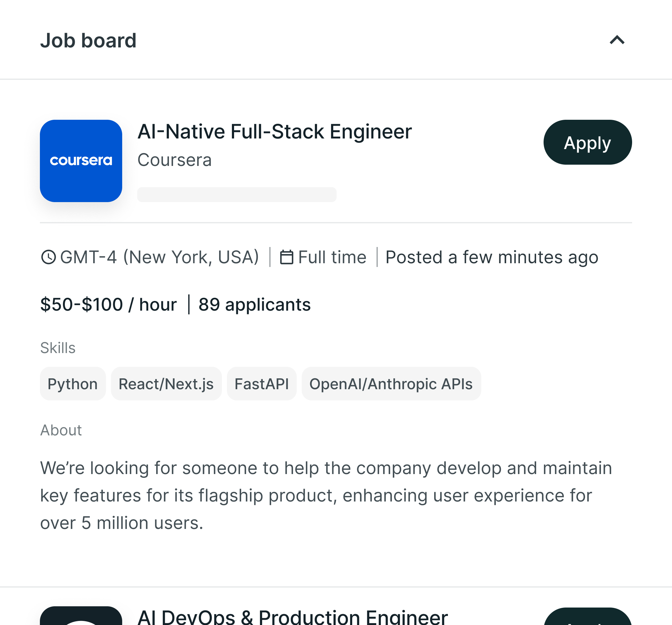The width and height of the screenshot is (672, 625).
Task: Click the grey placeholder bar under Coursera
Action: tap(237, 195)
